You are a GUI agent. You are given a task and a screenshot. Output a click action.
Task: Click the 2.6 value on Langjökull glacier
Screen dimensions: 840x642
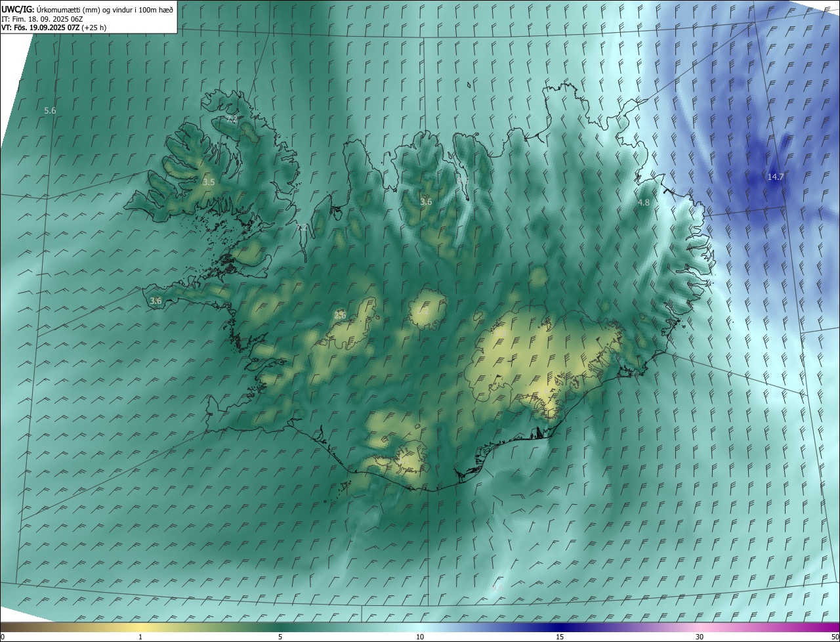[340, 315]
